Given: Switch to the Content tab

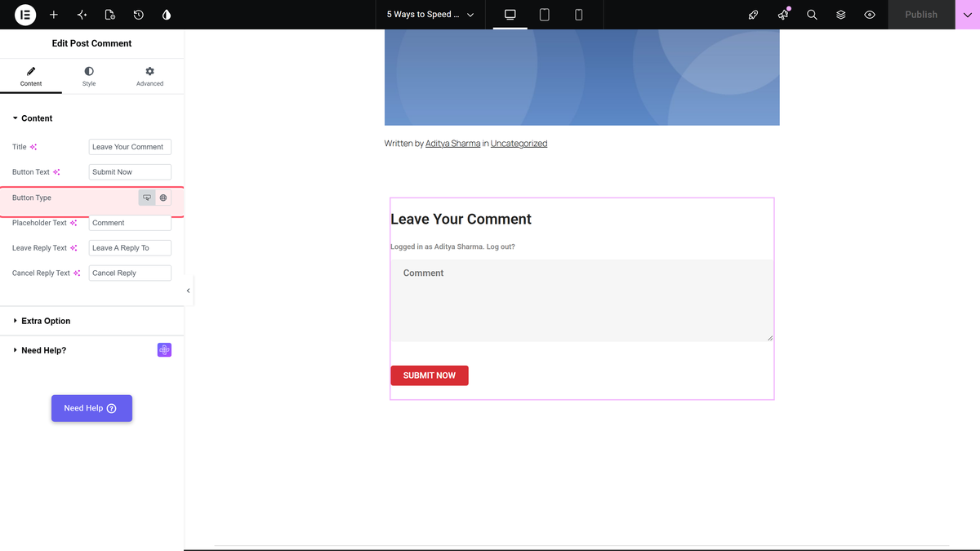Looking at the screenshot, I should pyautogui.click(x=31, y=78).
